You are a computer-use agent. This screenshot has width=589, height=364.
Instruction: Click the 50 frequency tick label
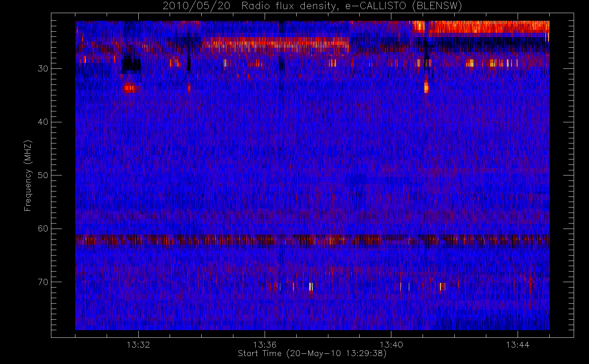coord(43,175)
